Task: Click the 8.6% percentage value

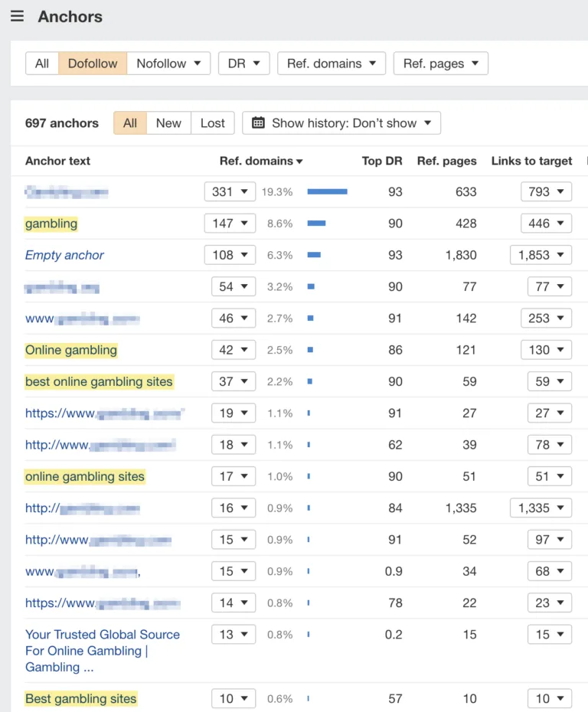Action: coord(279,224)
